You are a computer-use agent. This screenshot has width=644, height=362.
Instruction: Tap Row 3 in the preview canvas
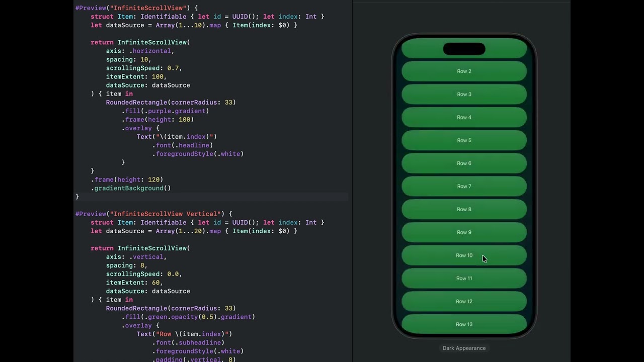(464, 95)
